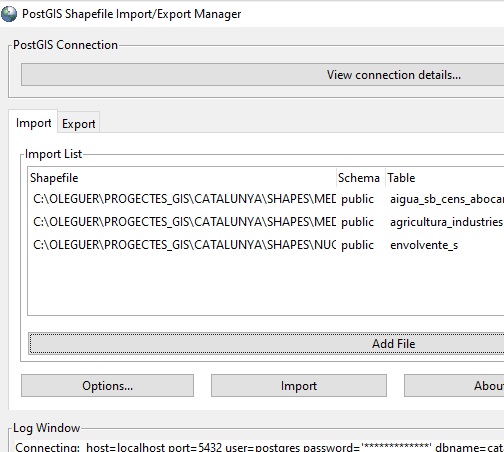Edit public schema for agricultura_industries row
The image size is (504, 452).
(358, 222)
